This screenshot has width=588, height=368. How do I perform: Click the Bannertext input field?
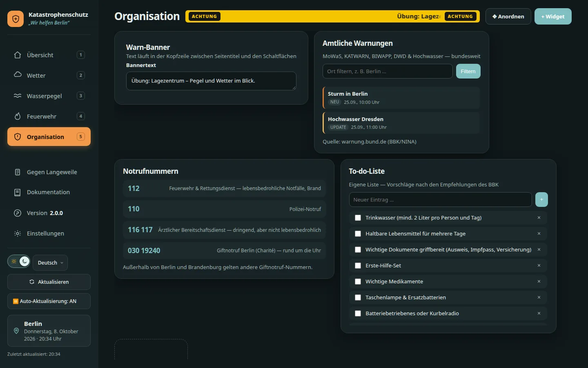(x=211, y=81)
